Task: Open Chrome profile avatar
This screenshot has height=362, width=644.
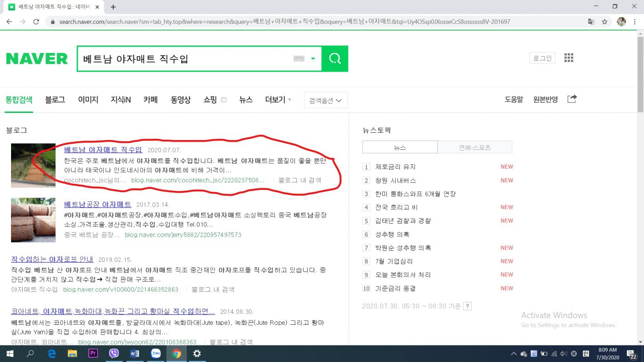Action: pos(621,22)
